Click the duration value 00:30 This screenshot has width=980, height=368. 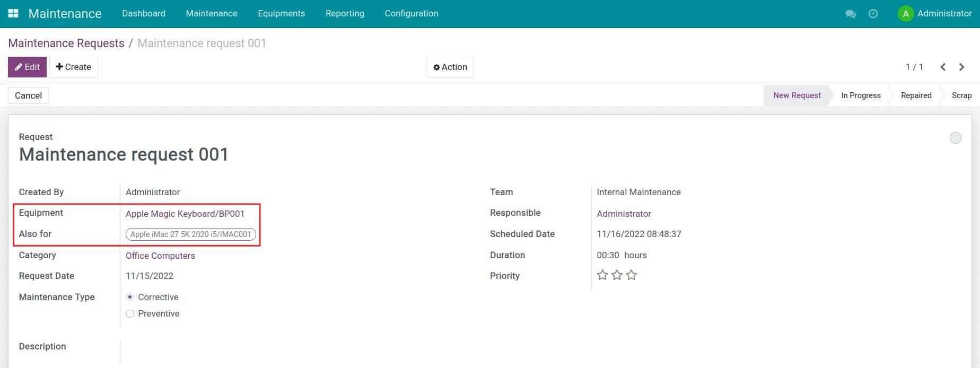point(608,255)
